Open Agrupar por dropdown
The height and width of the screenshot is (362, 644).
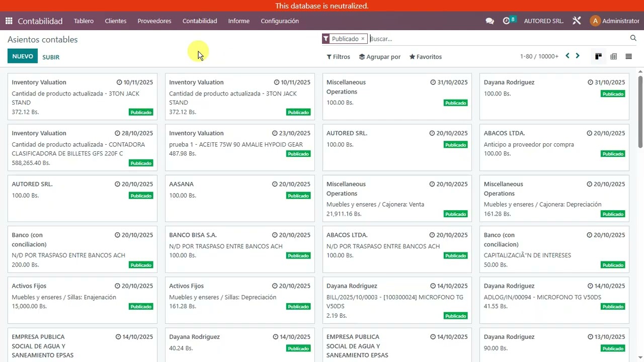pyautogui.click(x=380, y=57)
